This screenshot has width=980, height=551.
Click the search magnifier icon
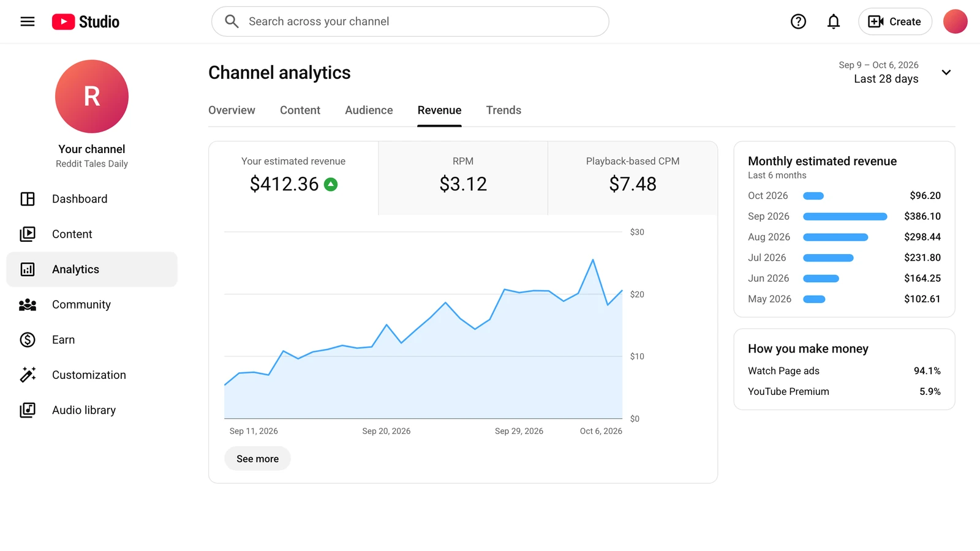click(x=232, y=21)
